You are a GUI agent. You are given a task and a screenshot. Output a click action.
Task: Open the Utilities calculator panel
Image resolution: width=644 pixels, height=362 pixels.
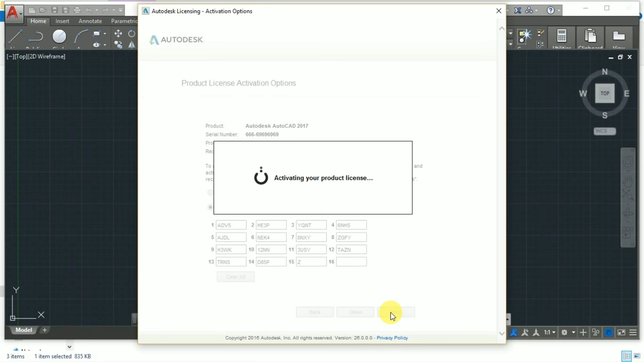point(561,38)
